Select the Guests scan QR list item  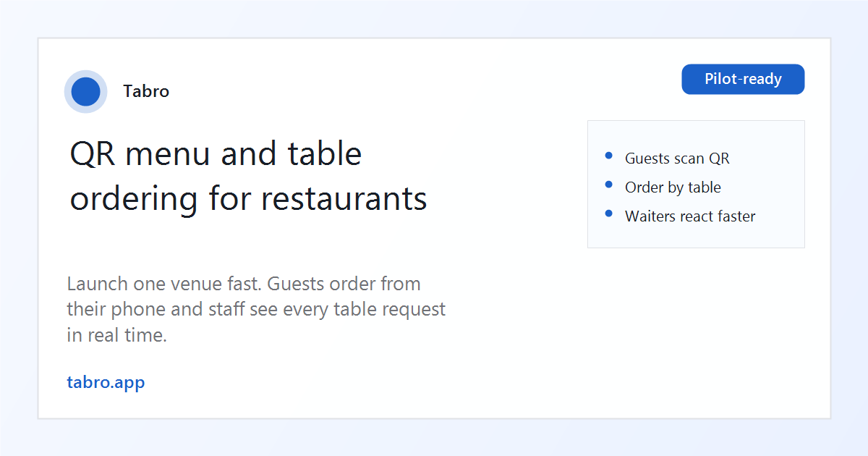(x=677, y=159)
